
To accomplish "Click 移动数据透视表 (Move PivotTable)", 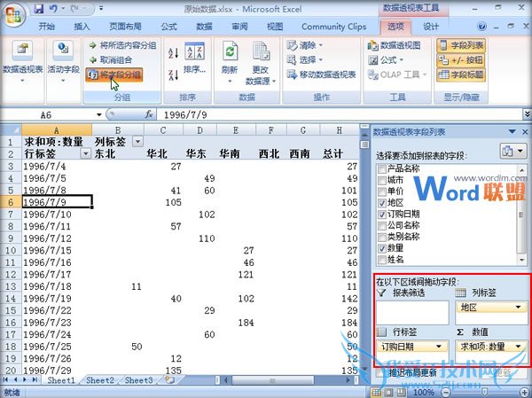I will [x=321, y=74].
